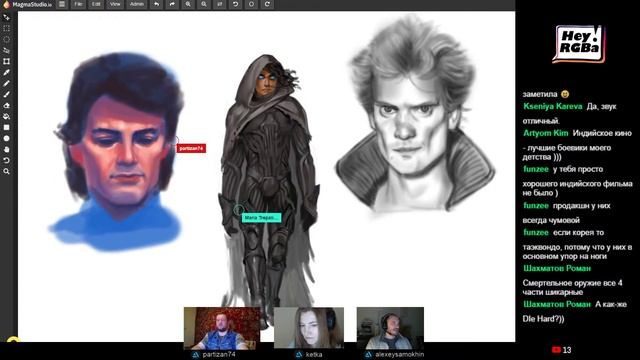Viewport: 640px width, 360px height.
Task: Click the alexeysamokhin name label under webcam
Action: coord(400,354)
